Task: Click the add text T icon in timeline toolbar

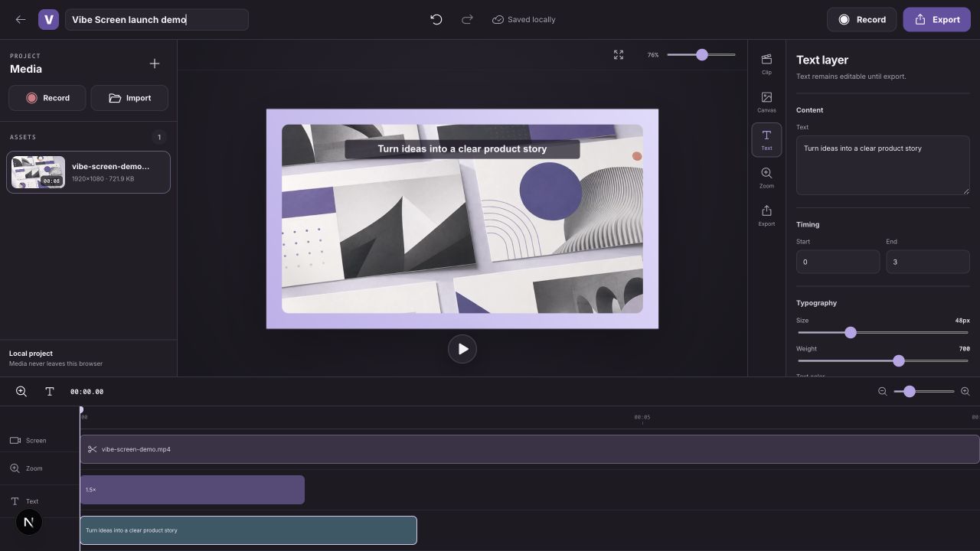Action: point(50,392)
